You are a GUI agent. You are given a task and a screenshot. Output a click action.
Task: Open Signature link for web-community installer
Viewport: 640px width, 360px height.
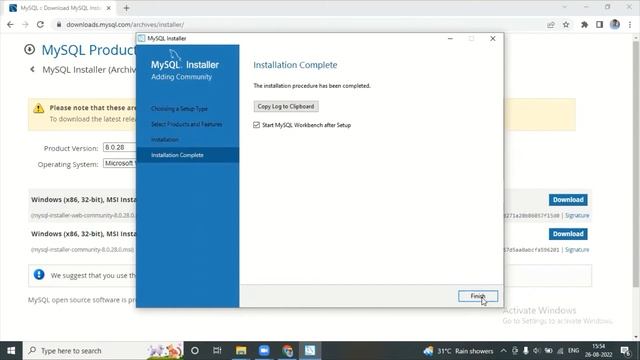click(x=577, y=215)
